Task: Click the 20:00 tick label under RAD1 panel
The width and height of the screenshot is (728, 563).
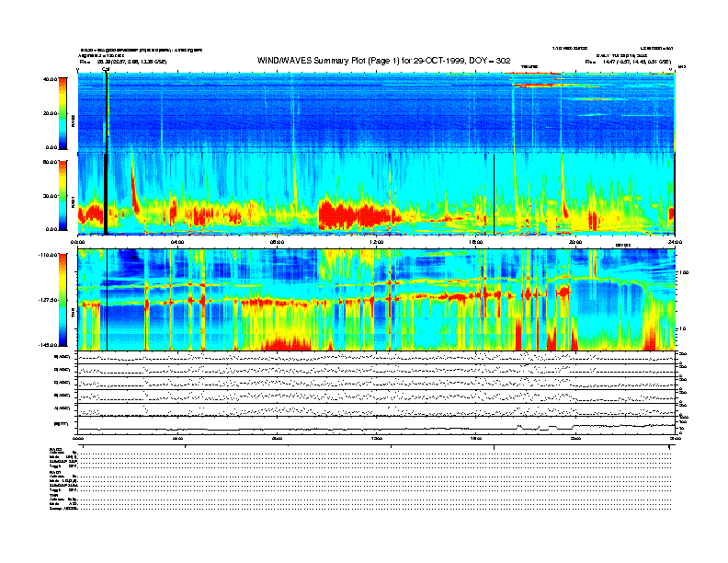Action: [x=575, y=242]
